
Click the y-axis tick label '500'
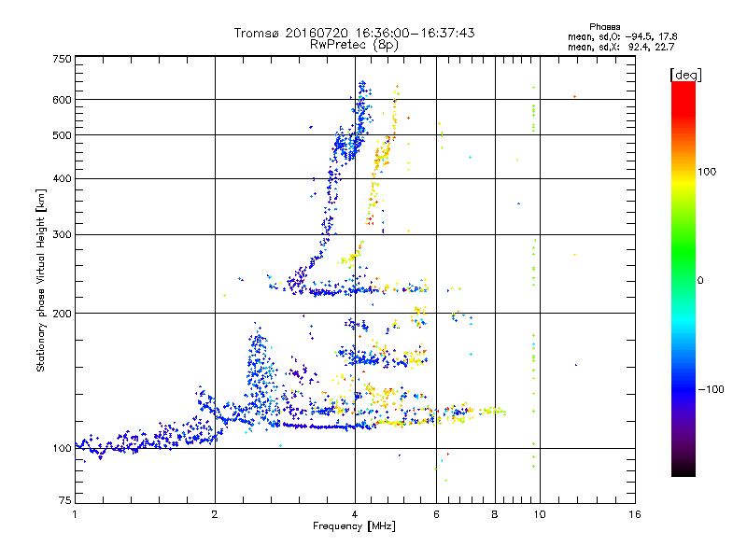pyautogui.click(x=62, y=135)
